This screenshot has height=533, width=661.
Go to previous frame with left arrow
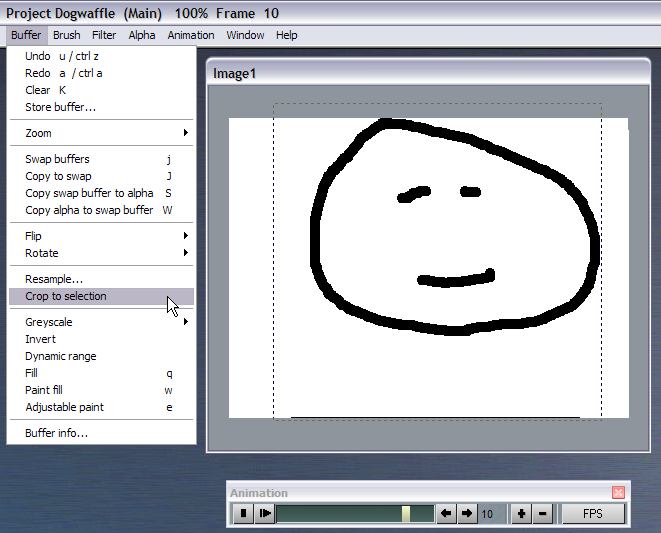[x=447, y=514]
